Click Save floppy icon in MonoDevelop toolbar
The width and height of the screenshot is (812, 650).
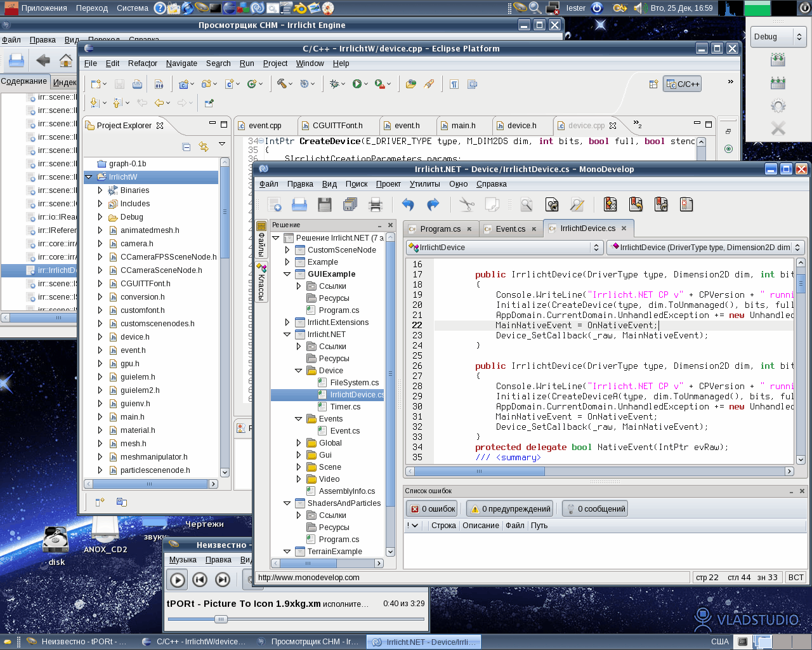(x=325, y=204)
